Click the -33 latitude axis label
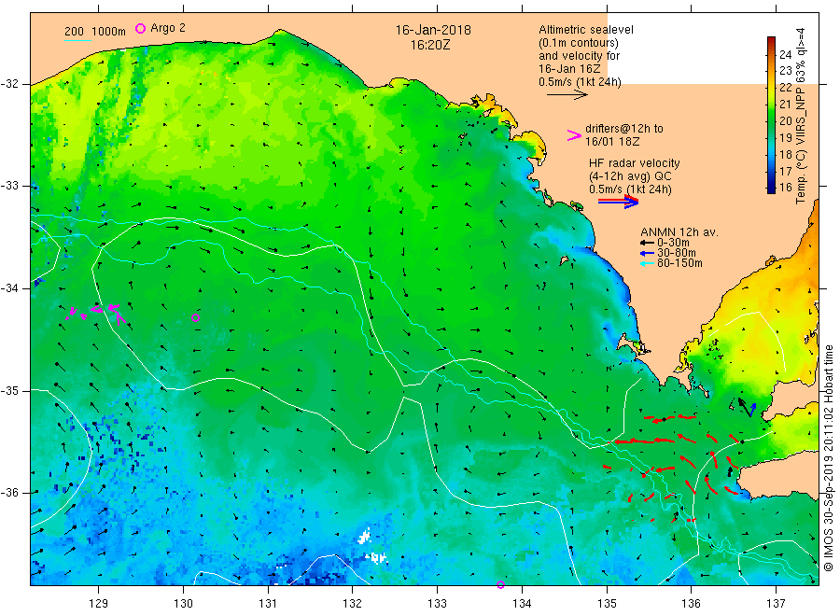 coord(9,186)
